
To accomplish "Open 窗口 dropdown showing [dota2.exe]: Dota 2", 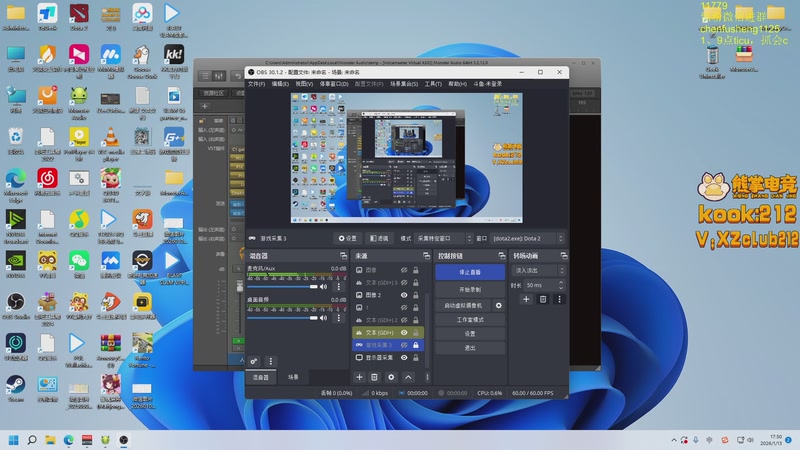I will click(x=528, y=238).
